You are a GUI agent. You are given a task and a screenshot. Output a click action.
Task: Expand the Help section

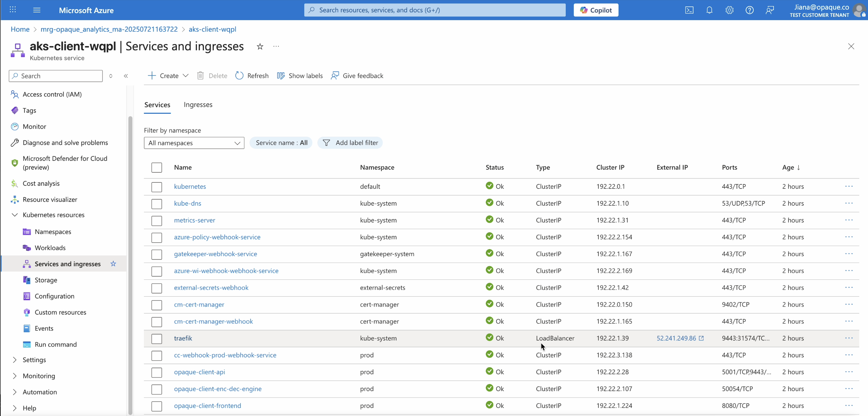click(14, 408)
